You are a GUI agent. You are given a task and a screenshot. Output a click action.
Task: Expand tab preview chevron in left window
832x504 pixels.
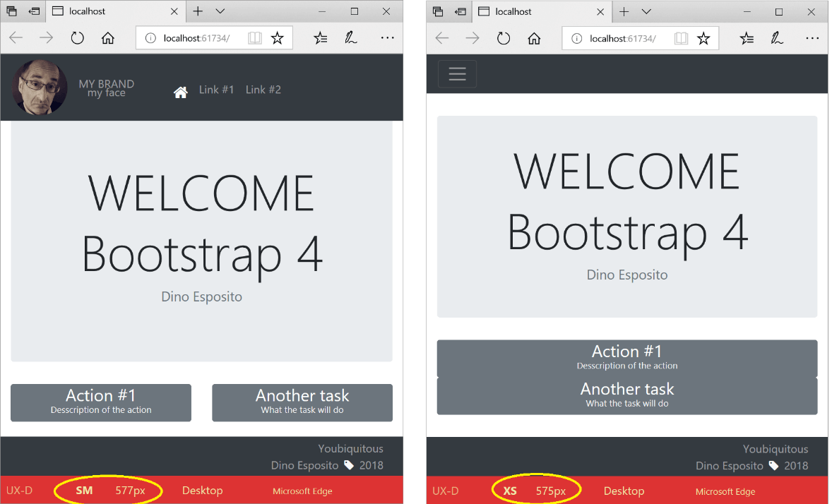click(220, 11)
